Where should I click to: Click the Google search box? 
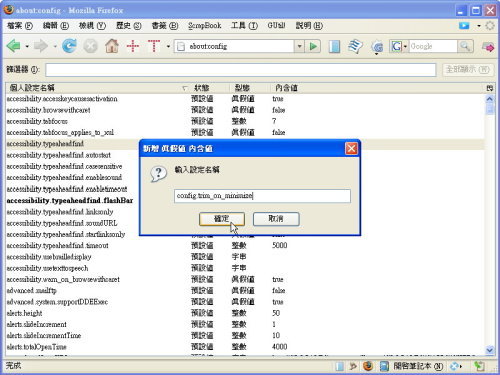(433, 46)
